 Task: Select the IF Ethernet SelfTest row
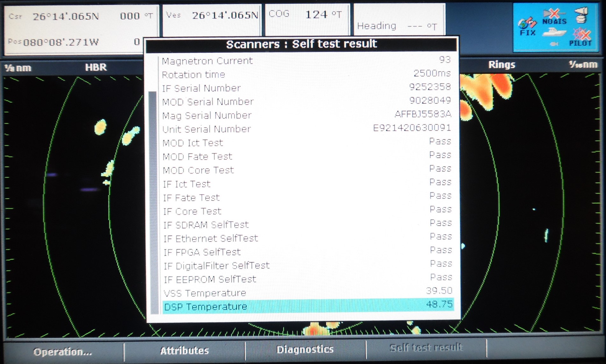tap(307, 238)
